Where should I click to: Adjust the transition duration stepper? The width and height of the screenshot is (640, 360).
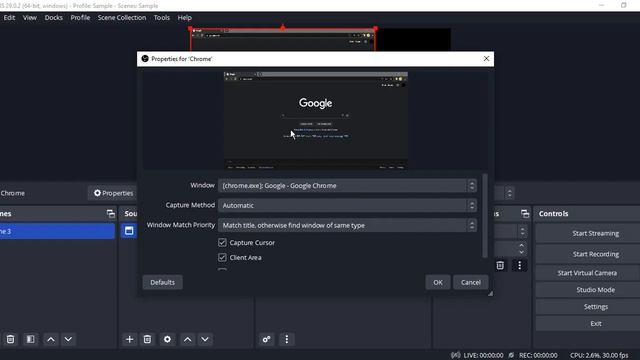coord(522,248)
